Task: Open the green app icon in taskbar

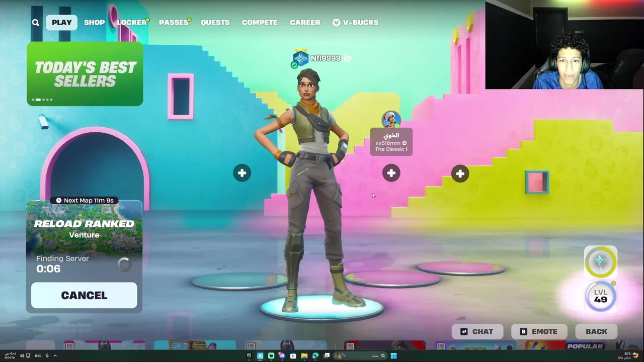Action: (x=271, y=355)
